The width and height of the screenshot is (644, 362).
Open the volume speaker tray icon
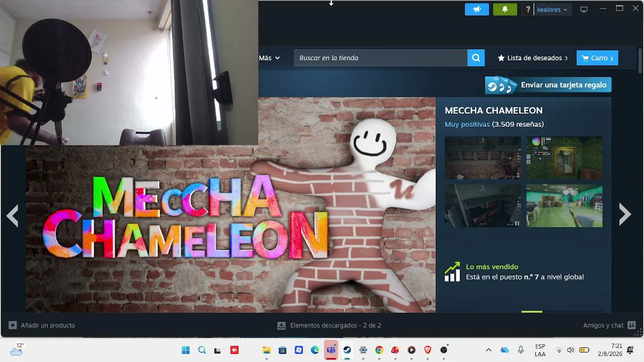point(571,350)
